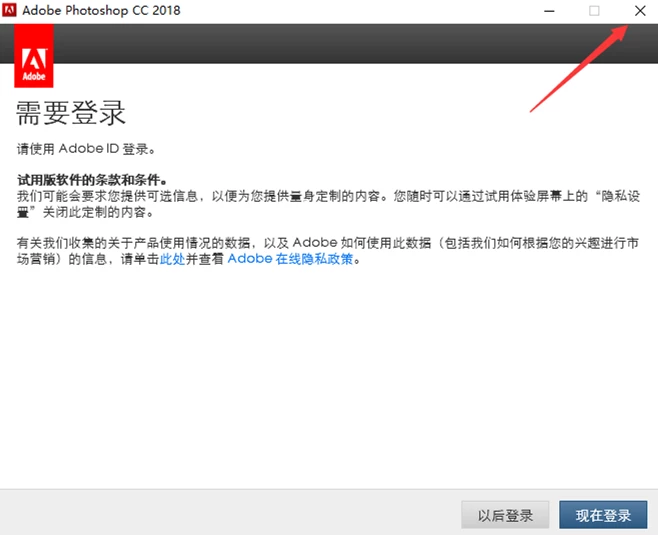Close the Photoshop sign-in window
This screenshot has height=535, width=658.
click(x=640, y=10)
